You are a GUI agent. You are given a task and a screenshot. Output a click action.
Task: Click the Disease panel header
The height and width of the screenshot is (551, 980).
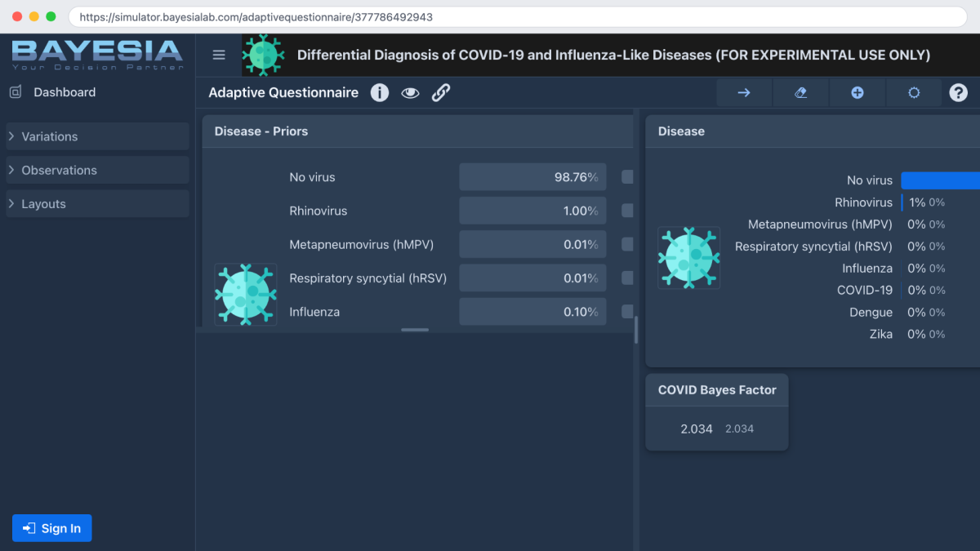(813, 131)
